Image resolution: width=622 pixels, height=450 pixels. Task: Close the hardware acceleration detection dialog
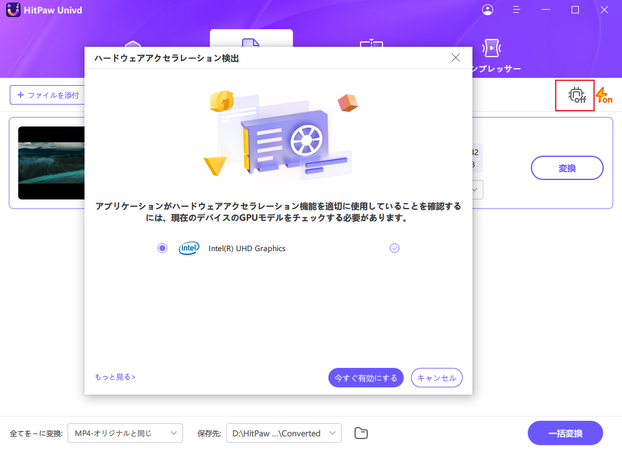[456, 58]
